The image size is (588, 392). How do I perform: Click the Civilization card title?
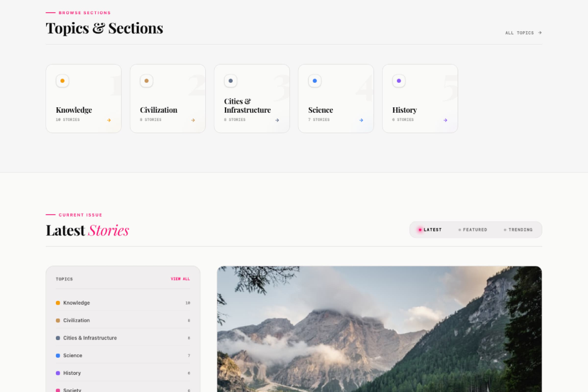[x=159, y=110]
